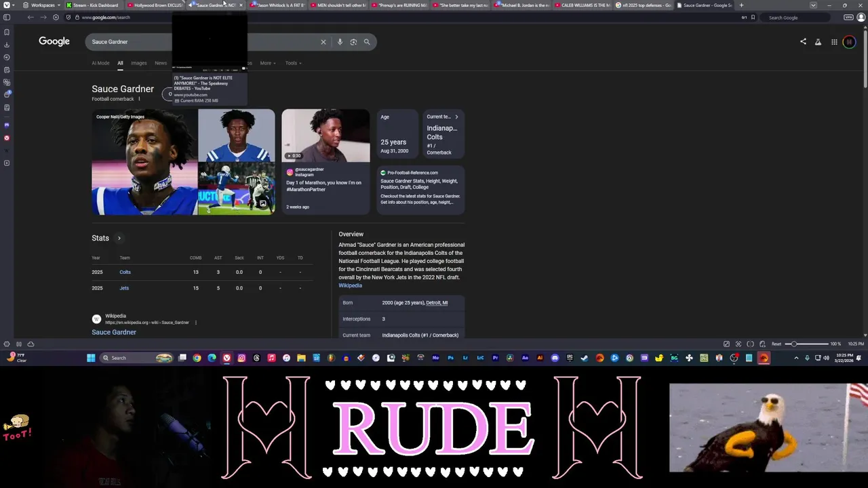Switch to CALEB WILLIAMS tab
868x488 pixels.
[583, 5]
